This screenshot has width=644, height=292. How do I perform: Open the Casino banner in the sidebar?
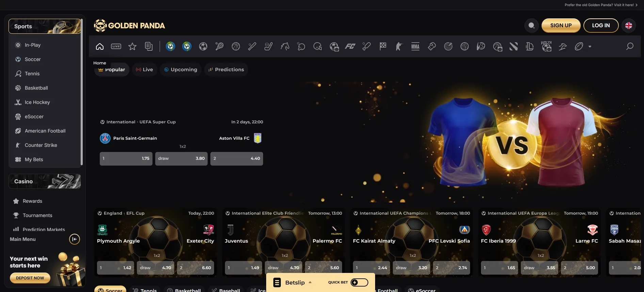(x=45, y=181)
